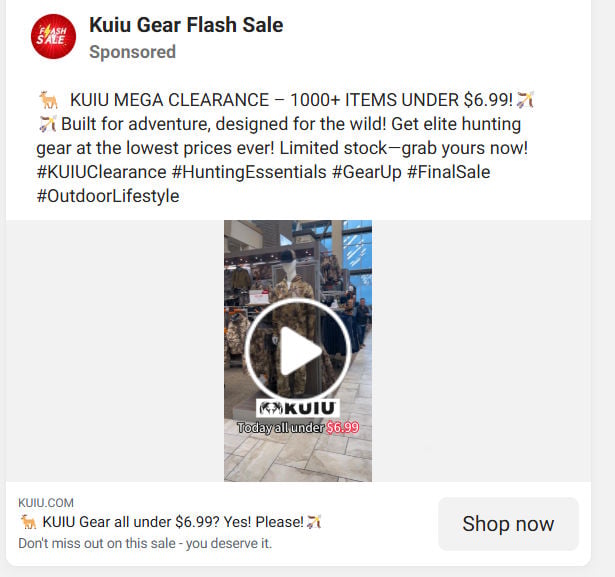Open the #OutdoorLifestyle hashtag
The width and height of the screenshot is (615, 577).
tap(108, 196)
